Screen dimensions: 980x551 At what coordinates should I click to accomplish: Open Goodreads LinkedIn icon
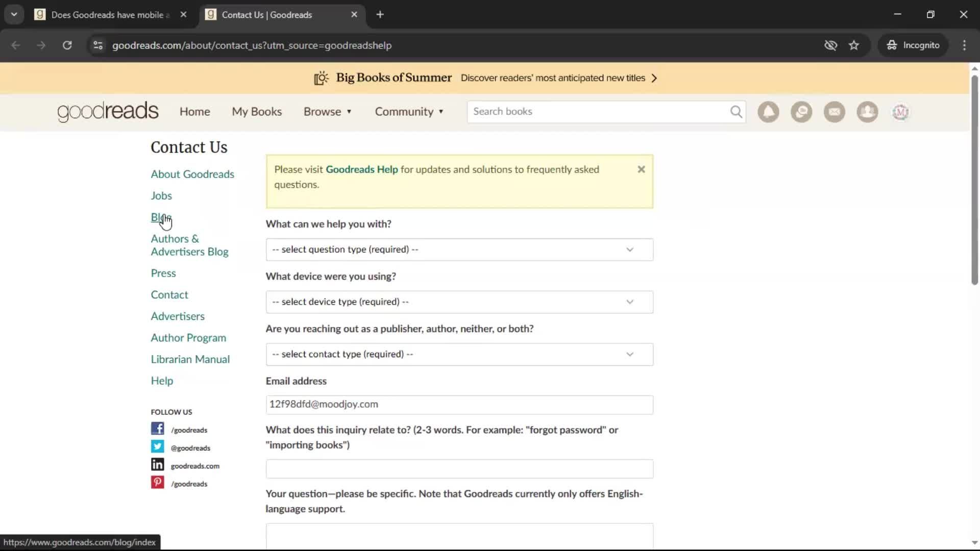coord(157,464)
